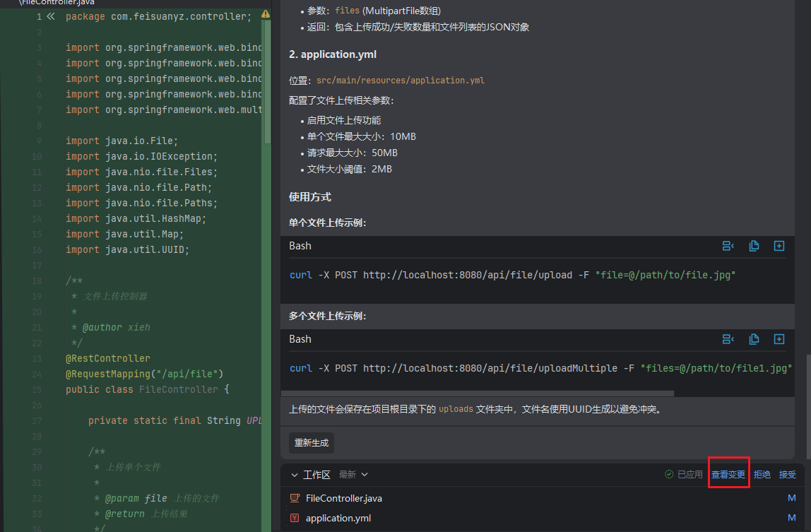Click the horizontal scrollbar under second Bash block
Screen dimensions: 811x532
click(477, 394)
